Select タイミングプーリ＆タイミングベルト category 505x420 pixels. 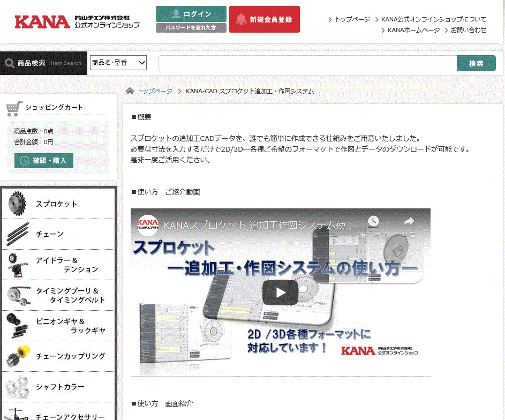pos(58,295)
